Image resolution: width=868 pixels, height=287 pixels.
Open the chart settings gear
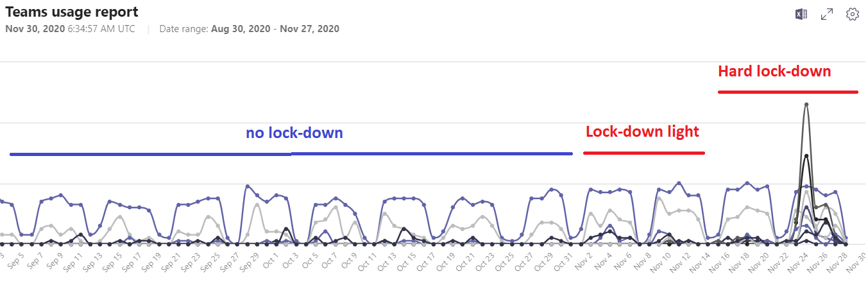tap(853, 14)
